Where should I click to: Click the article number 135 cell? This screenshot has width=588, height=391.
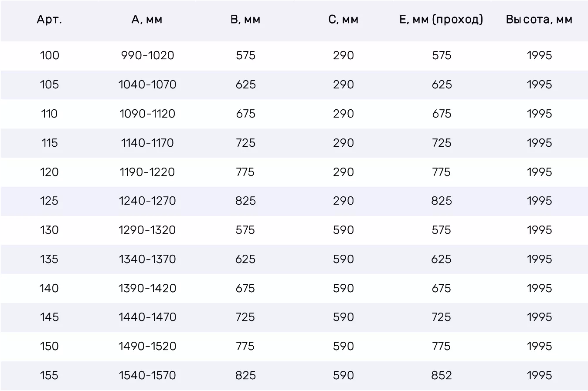[x=49, y=259]
